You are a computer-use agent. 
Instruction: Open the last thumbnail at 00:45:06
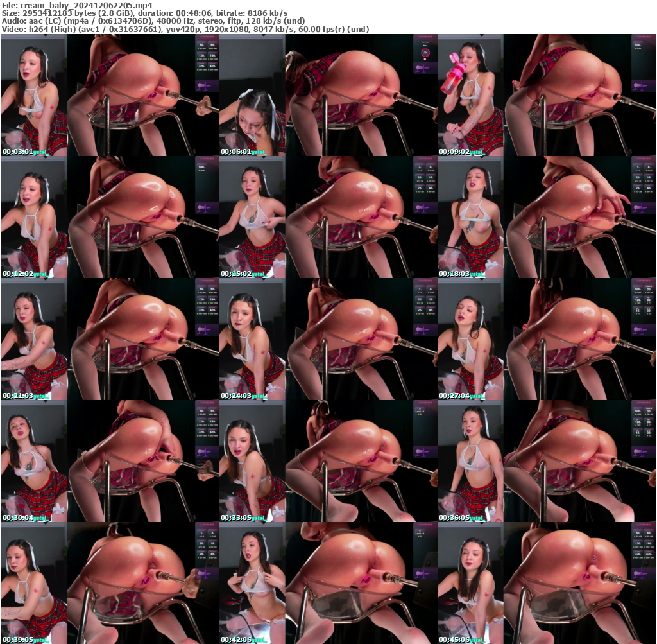coord(546,582)
